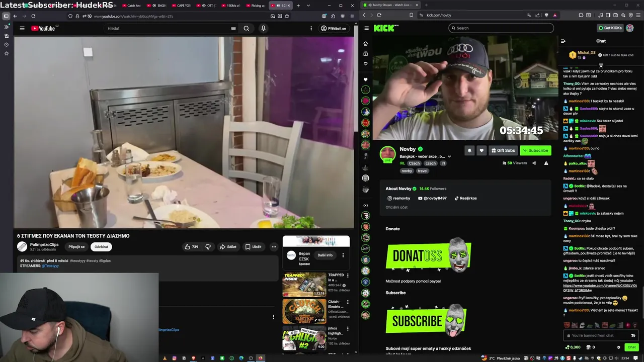Like the video with 739 likes
This screenshot has height=362, width=644.
191,247
